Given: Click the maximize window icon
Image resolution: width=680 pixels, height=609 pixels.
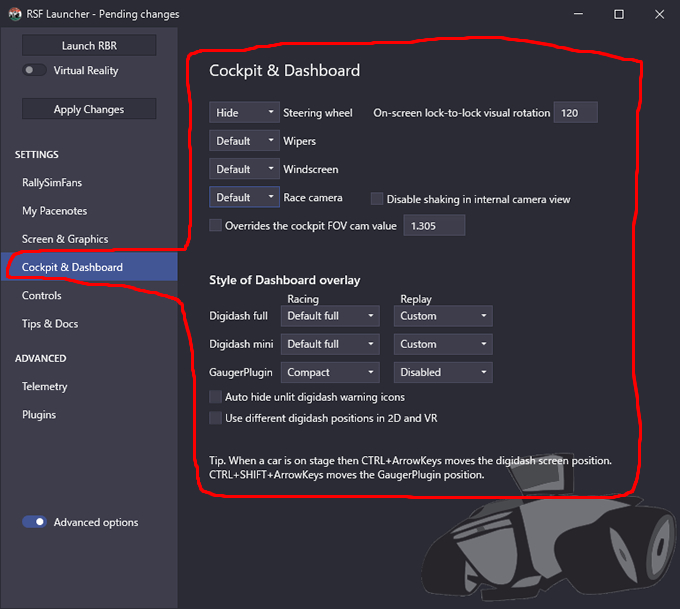Looking at the screenshot, I should pyautogui.click(x=619, y=14).
